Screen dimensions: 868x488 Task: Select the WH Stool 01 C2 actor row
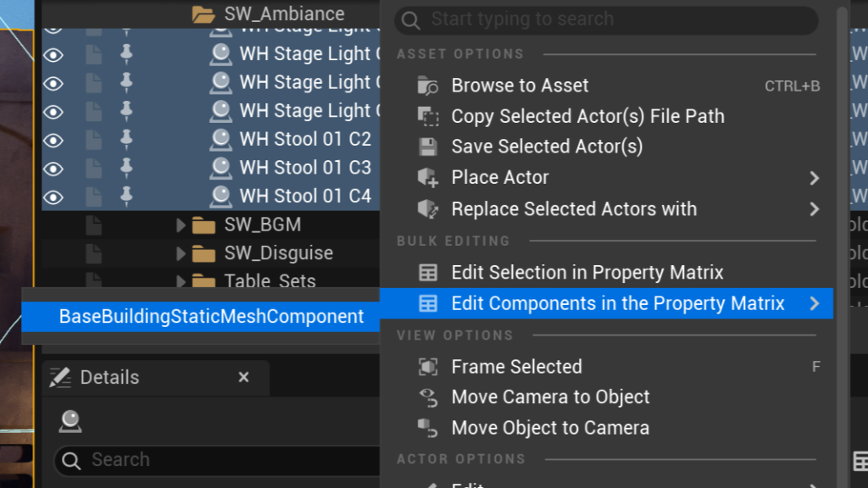click(x=305, y=140)
